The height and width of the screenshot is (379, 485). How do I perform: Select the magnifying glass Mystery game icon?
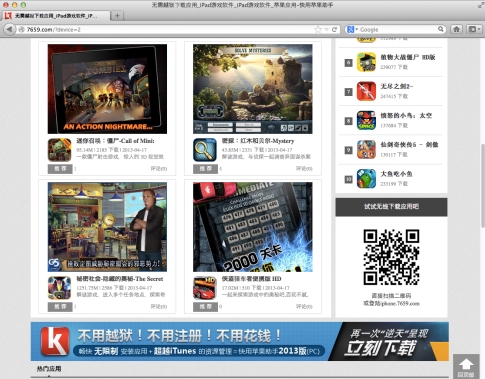tap(205, 150)
